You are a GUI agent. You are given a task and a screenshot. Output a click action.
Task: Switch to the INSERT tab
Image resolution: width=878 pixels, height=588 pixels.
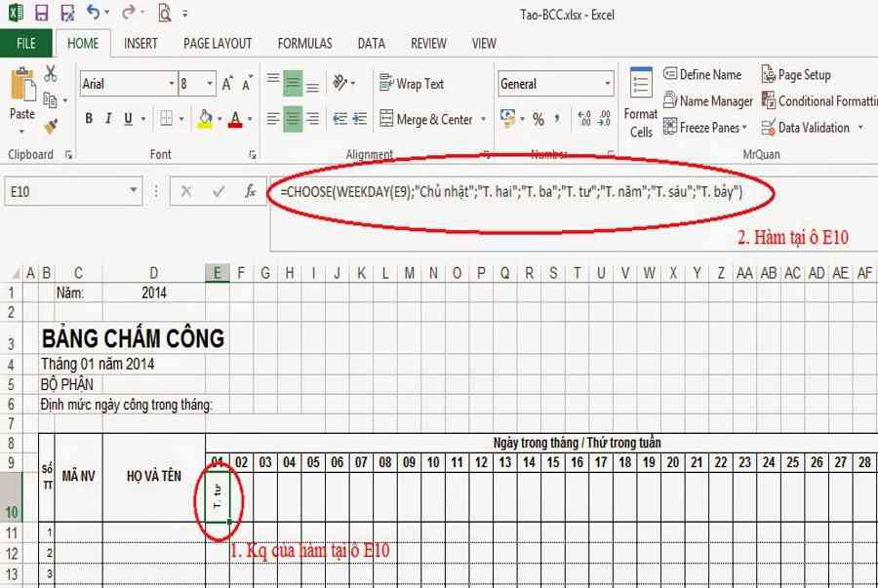pyautogui.click(x=140, y=43)
